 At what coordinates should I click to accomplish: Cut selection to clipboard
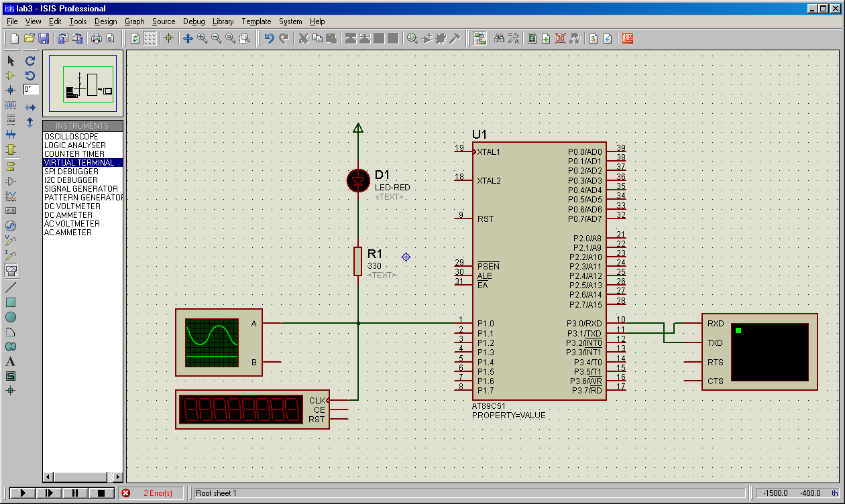[x=303, y=39]
